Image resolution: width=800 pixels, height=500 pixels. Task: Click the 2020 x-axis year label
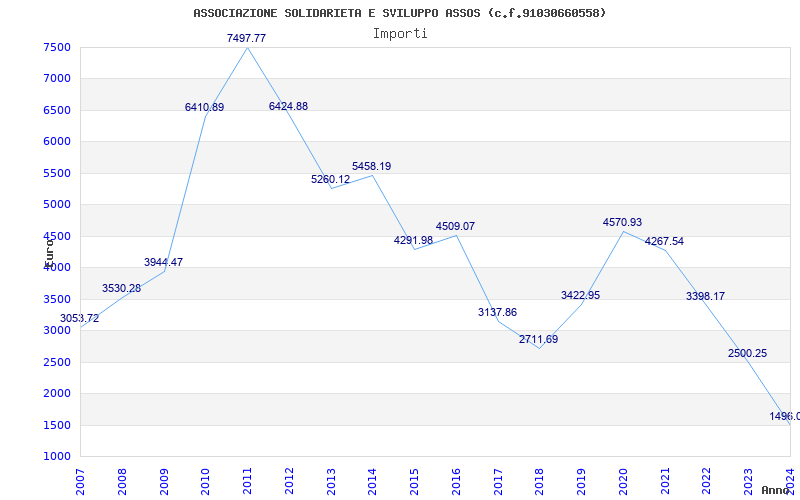(623, 481)
